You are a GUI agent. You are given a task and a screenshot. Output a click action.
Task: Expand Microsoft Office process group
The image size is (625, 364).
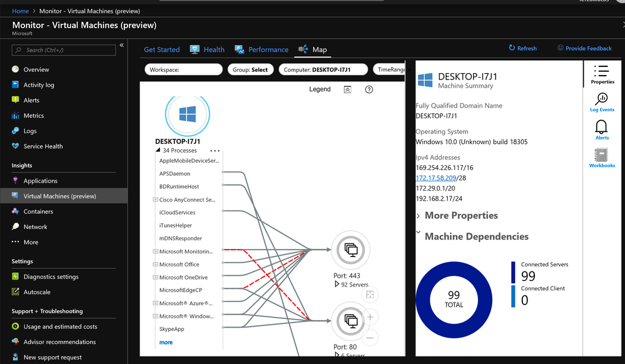tap(155, 265)
